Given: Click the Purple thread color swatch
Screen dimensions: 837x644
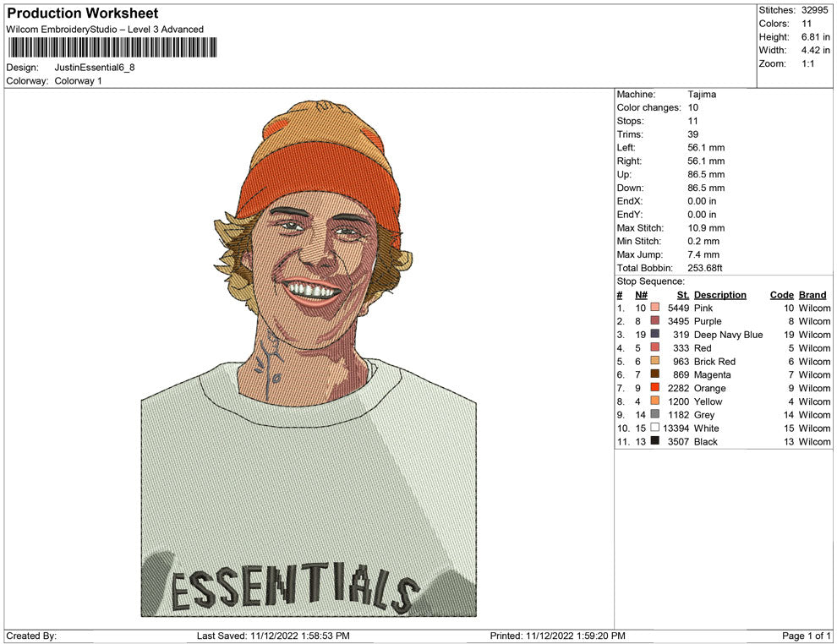Looking at the screenshot, I should (655, 320).
